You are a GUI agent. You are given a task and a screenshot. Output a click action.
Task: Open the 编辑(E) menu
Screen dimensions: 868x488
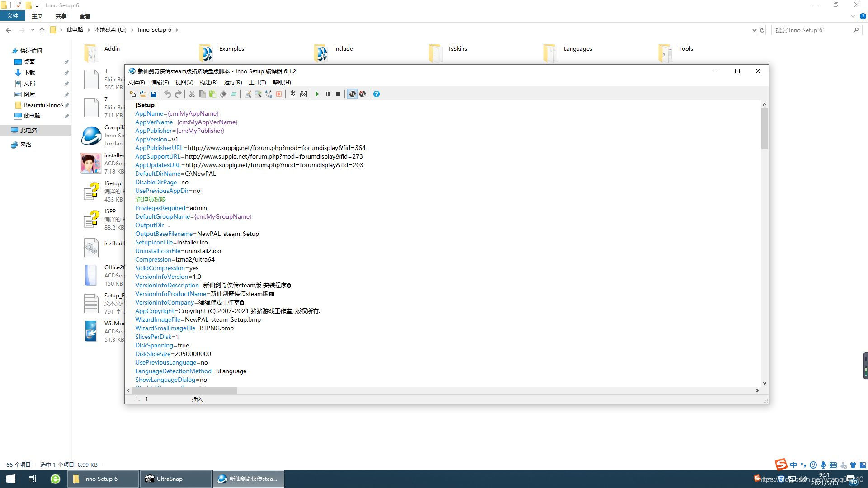point(160,82)
